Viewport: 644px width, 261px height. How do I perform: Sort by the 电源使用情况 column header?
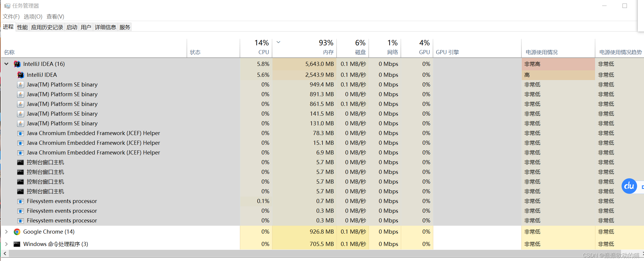coord(558,48)
